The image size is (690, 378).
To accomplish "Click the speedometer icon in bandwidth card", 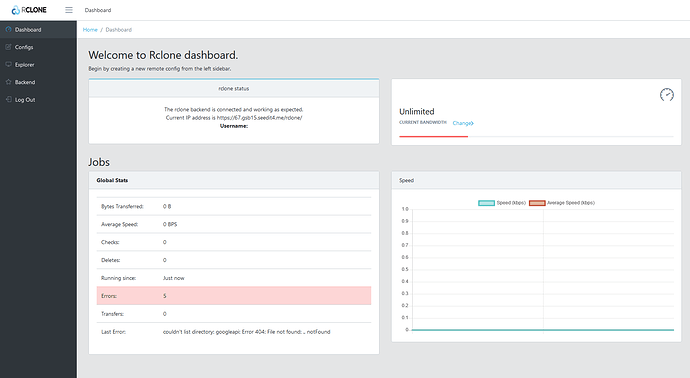I will pyautogui.click(x=667, y=95).
